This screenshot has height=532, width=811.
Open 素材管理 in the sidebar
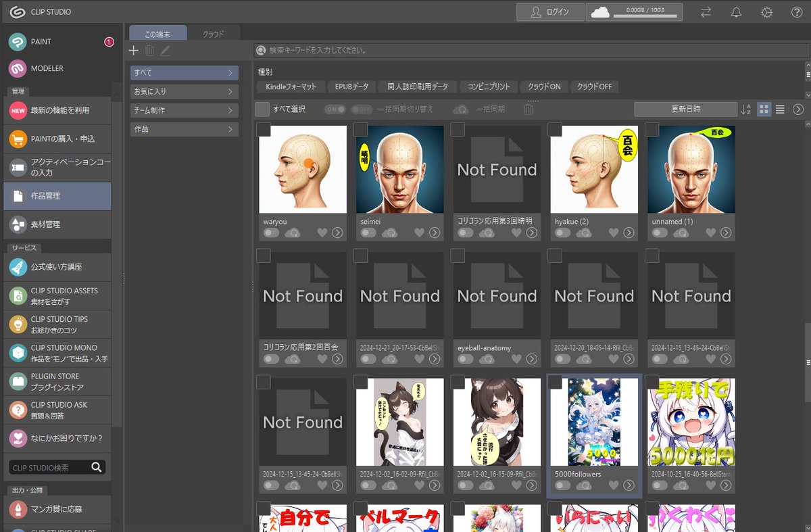57,224
